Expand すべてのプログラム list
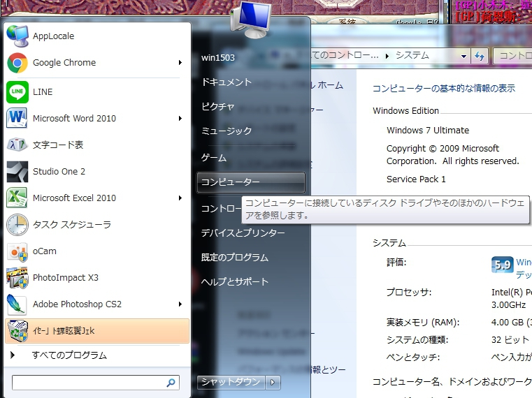Screen dimensions: 532x398 97,355
